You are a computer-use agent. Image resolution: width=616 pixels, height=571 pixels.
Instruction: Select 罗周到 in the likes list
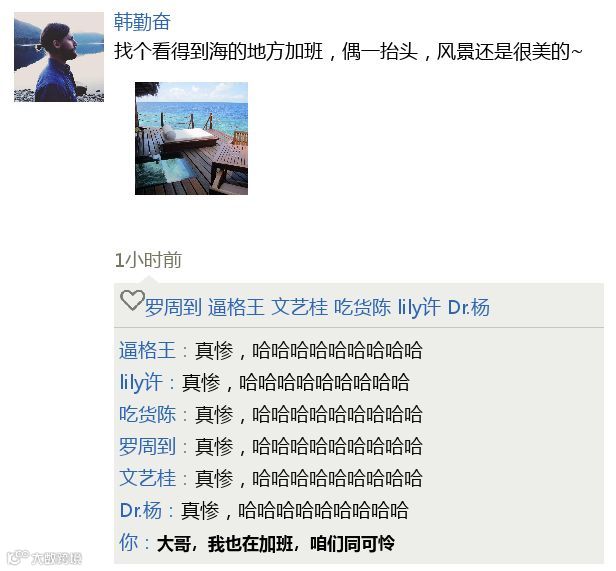174,307
